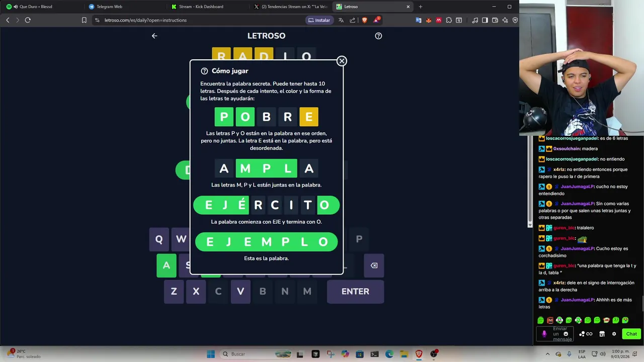Tap the Z key on the keyboard
Viewport: 644px width, 362px height.
[174, 292]
